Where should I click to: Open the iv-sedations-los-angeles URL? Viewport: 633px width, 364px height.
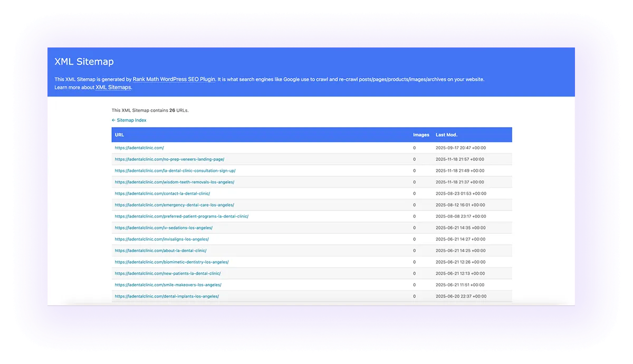coord(164,228)
